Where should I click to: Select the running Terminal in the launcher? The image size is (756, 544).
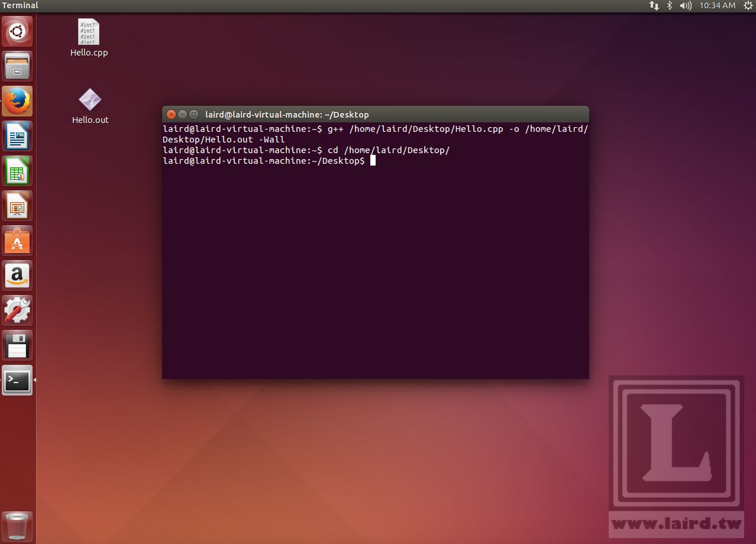click(17, 381)
